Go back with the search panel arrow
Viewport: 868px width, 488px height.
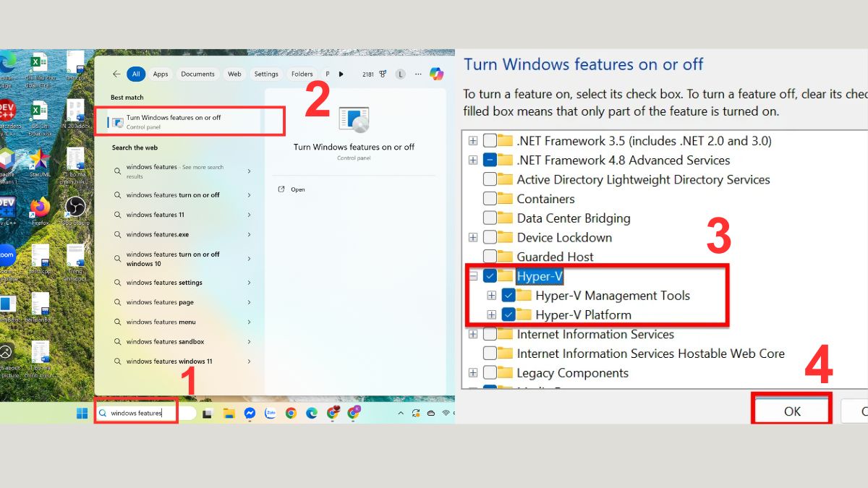point(116,74)
